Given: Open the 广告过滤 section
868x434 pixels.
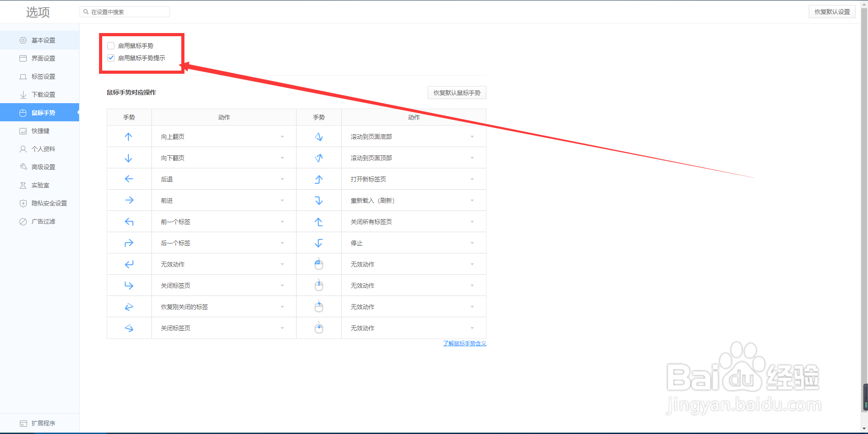Looking at the screenshot, I should tap(39, 221).
